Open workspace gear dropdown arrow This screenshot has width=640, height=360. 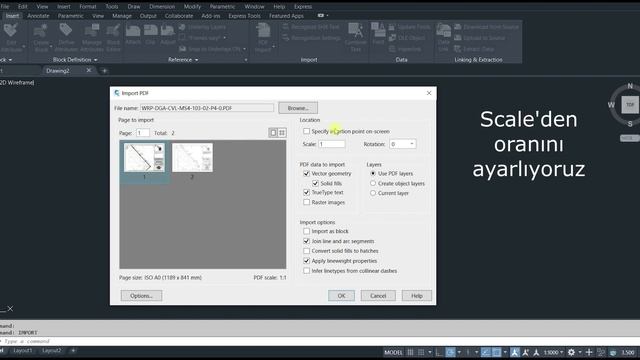pos(580,352)
